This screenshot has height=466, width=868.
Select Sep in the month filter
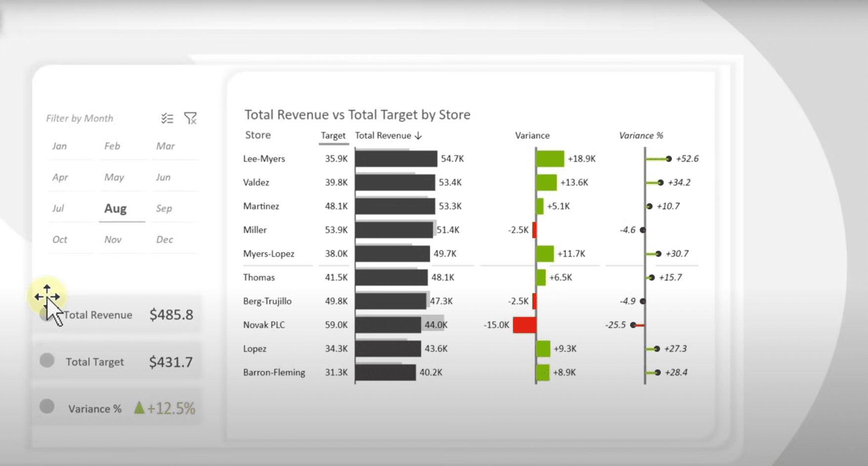[164, 208]
